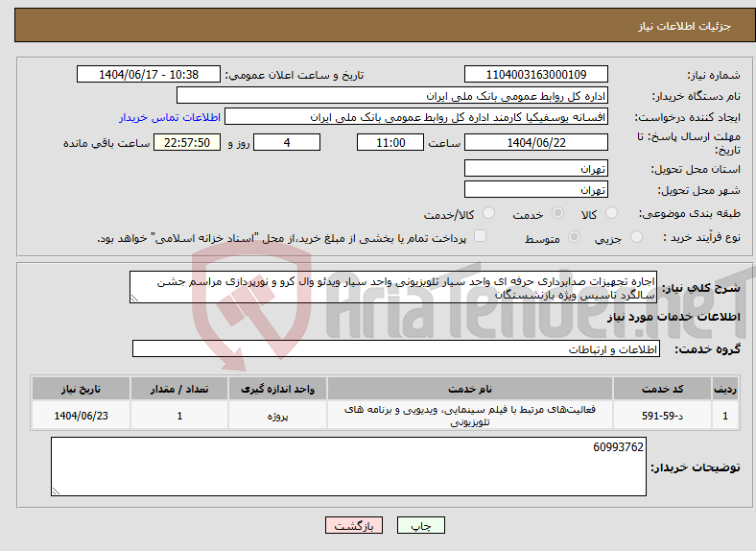
Task: Click the شماره نیاز label
Action: coord(714,75)
